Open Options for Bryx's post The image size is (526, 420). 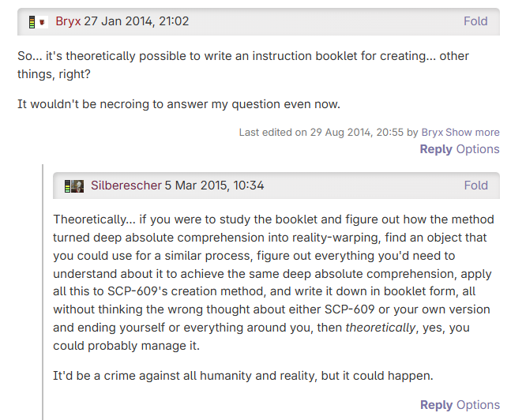(478, 149)
